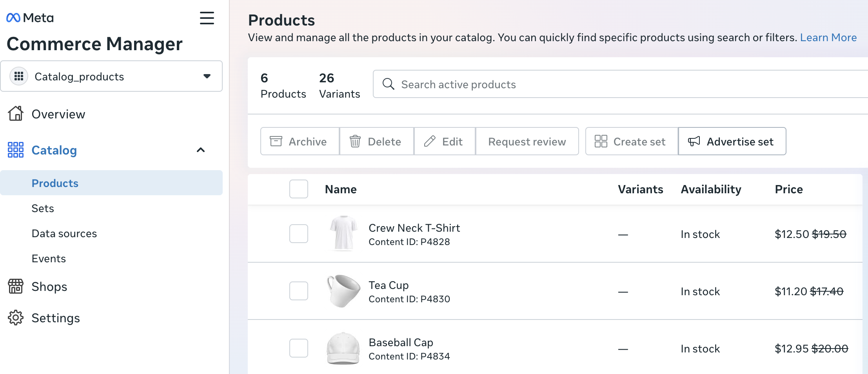Click the Meta logo
Viewport: 868px width, 374px height.
click(x=30, y=18)
